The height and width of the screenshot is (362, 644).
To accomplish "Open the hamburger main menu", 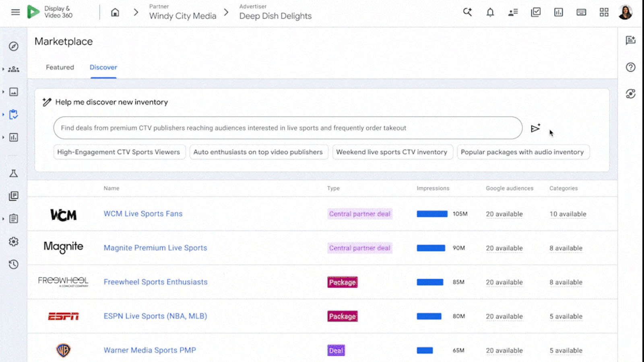I will pyautogui.click(x=15, y=12).
